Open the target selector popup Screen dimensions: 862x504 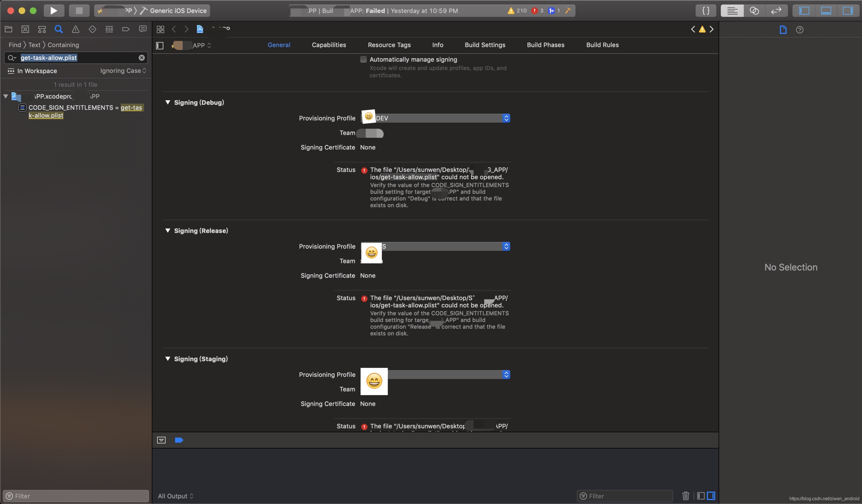pyautogui.click(x=192, y=45)
